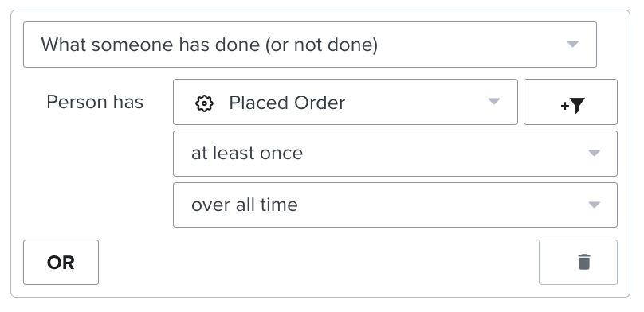This screenshot has width=644, height=312.
Task: Click the plus sign on the filter button
Action: coord(565,106)
